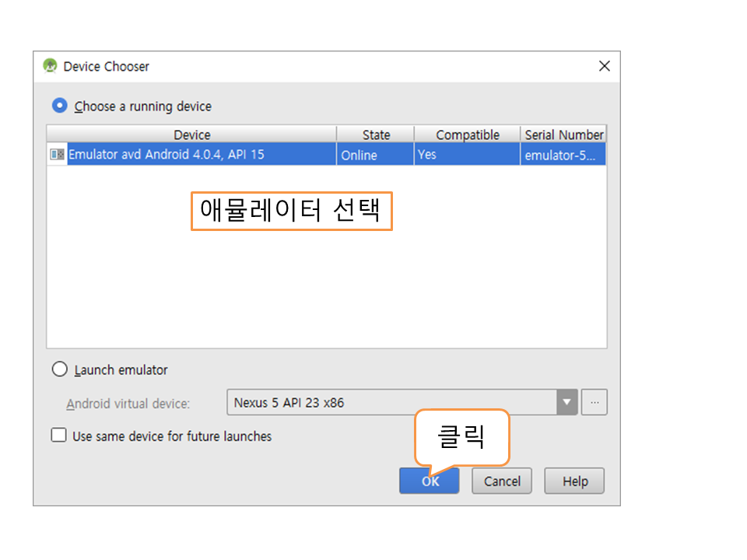
Task: Enable 'Use same device for future launches'
Action: click(x=59, y=436)
